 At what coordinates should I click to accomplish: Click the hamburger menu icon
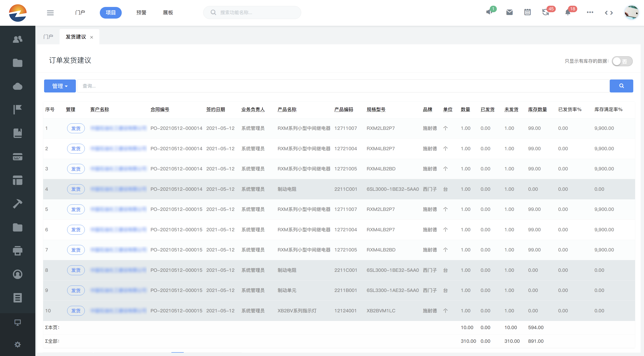point(50,13)
